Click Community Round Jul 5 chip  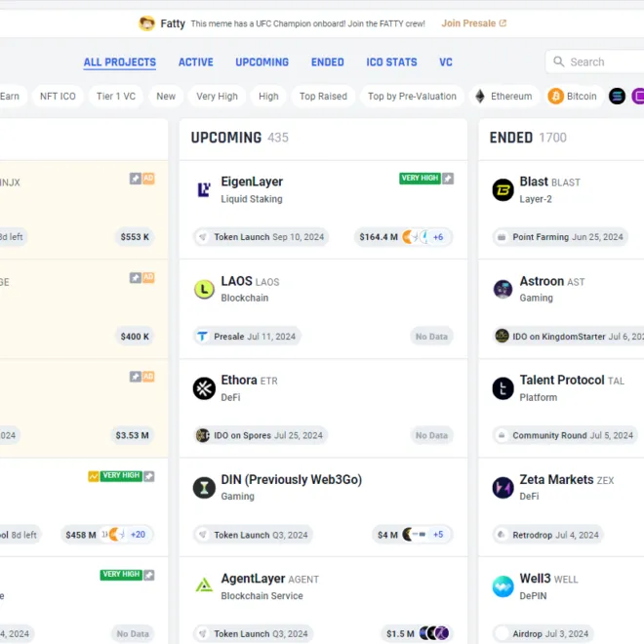coord(565,435)
